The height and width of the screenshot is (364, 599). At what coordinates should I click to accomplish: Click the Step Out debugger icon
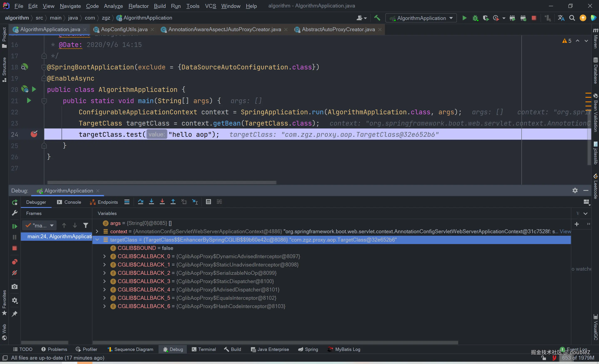coord(173,202)
